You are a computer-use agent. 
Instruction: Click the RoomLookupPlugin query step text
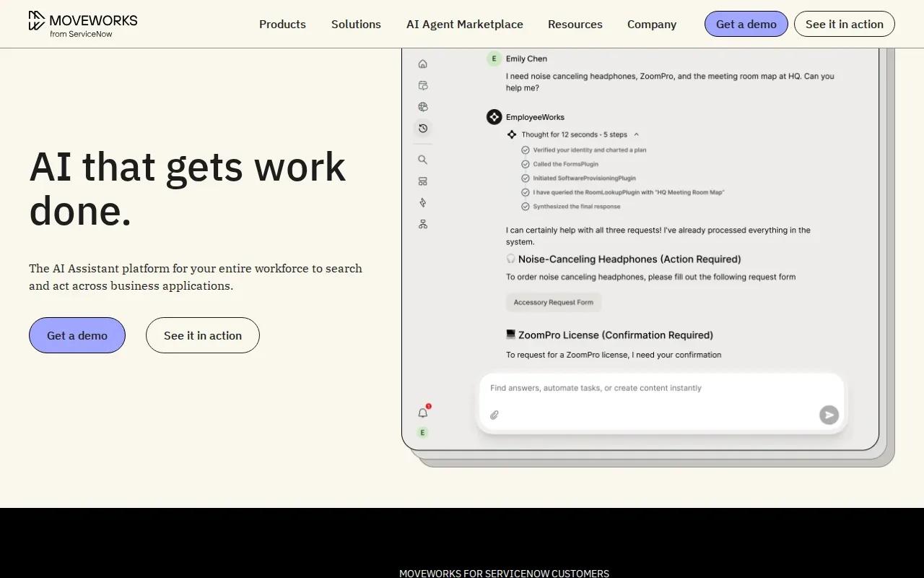tap(629, 192)
